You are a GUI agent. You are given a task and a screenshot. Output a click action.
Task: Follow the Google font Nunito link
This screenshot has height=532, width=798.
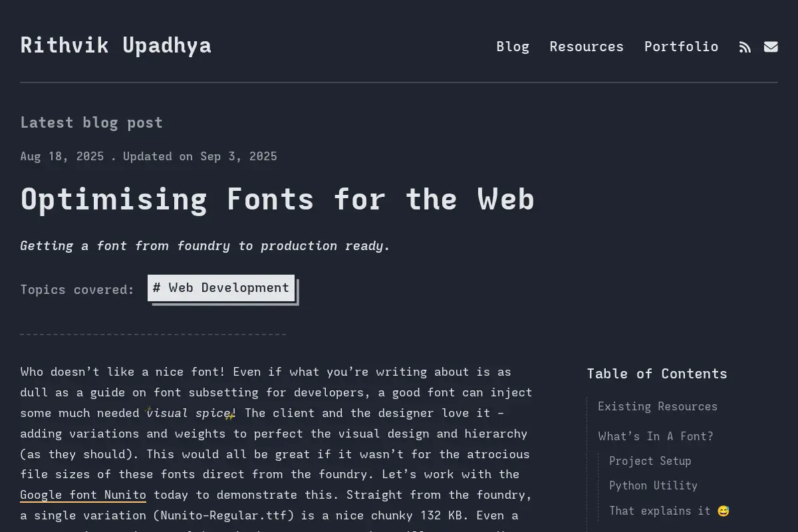tap(83, 495)
